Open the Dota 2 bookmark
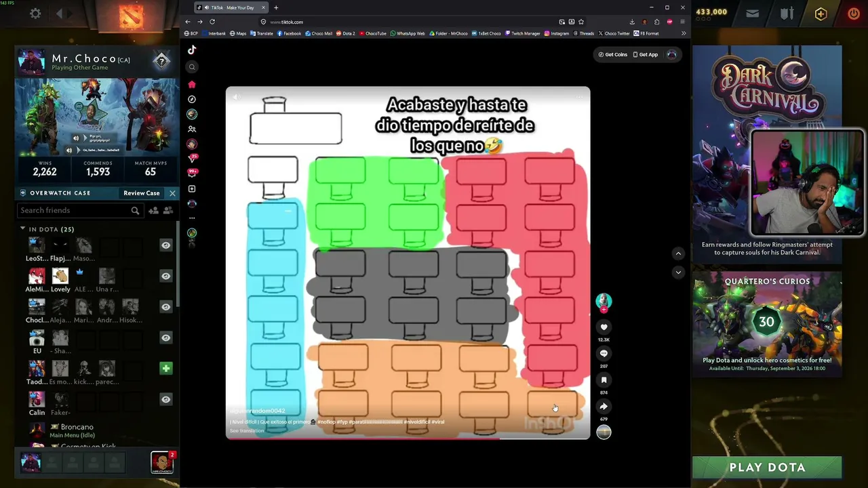Viewport: 868px width, 488px height. click(346, 33)
